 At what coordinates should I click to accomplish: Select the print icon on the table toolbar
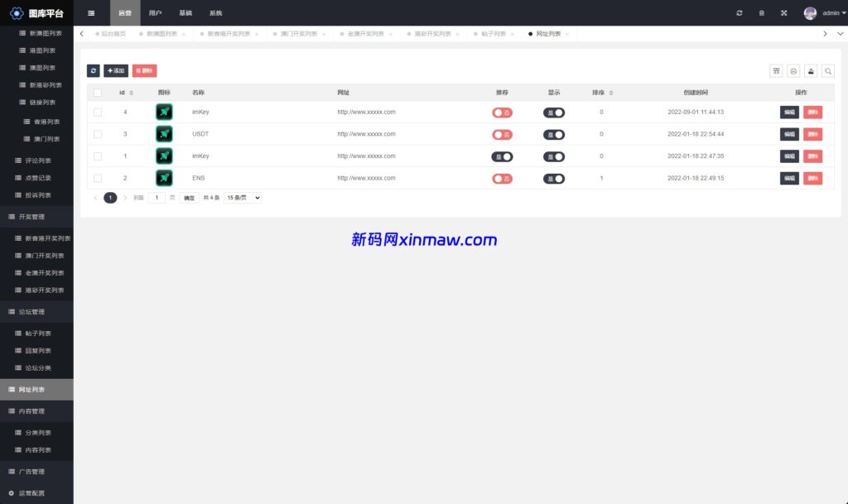[793, 71]
